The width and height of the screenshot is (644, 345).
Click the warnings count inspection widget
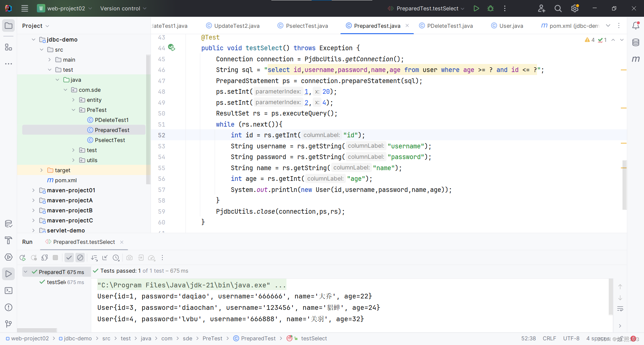(x=590, y=40)
